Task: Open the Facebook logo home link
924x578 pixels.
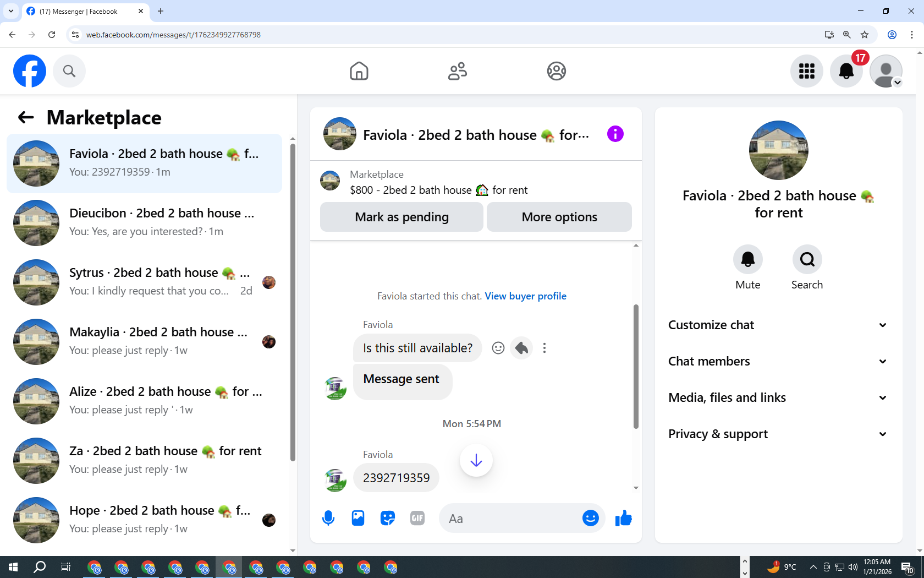Action: 30,71
